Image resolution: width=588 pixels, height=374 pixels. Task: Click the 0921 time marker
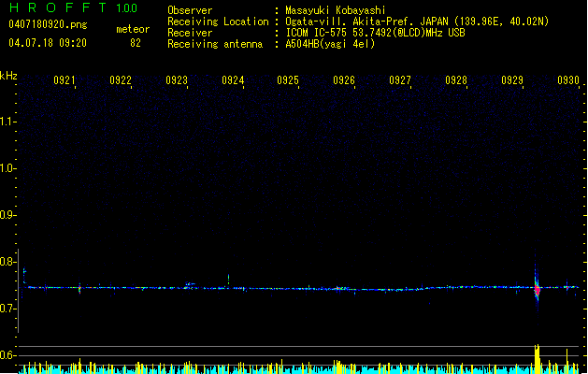[65, 80]
